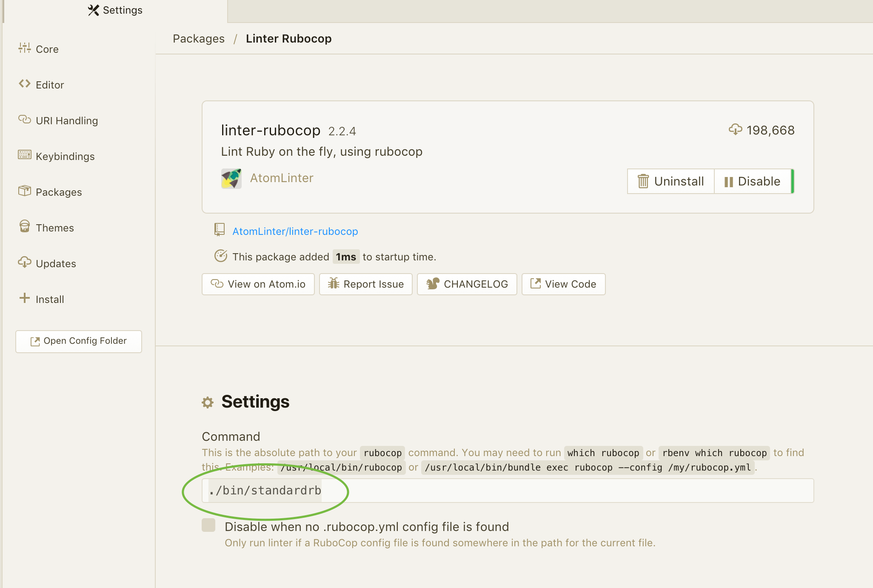This screenshot has height=588, width=873.
Task: View linter-rubocop on Atom.io
Action: [x=258, y=284]
